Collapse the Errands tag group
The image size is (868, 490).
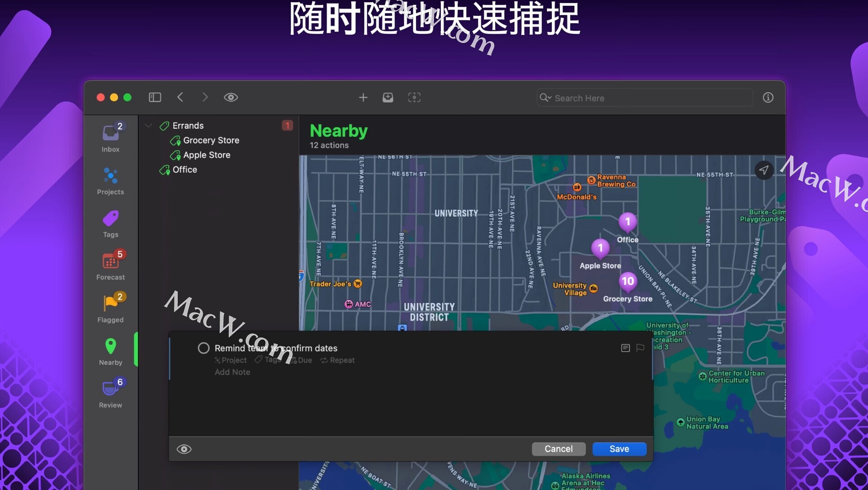tap(148, 125)
